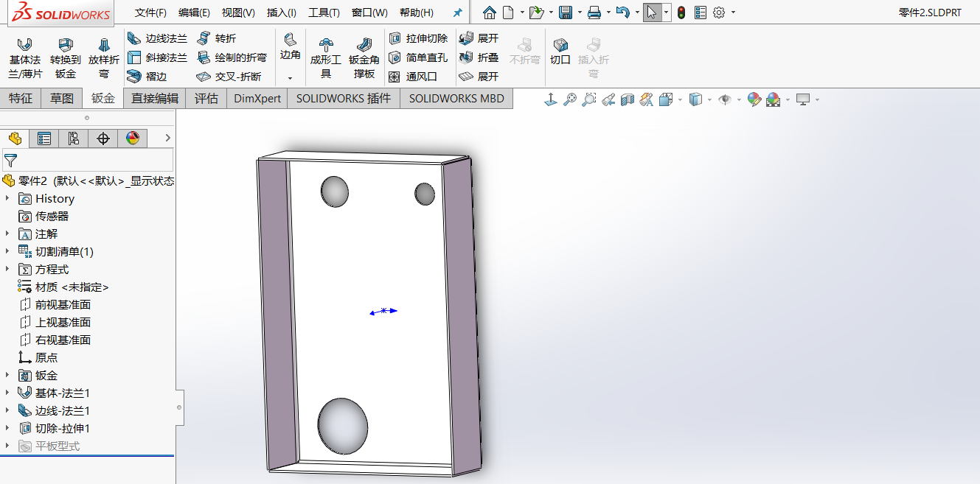
Task: Click the Undo icon
Action: tap(622, 13)
